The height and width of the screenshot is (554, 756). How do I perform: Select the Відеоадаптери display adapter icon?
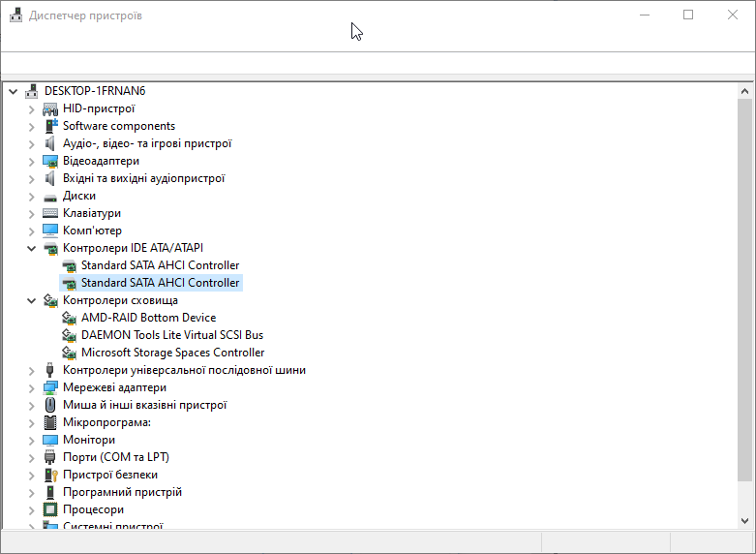[50, 161]
